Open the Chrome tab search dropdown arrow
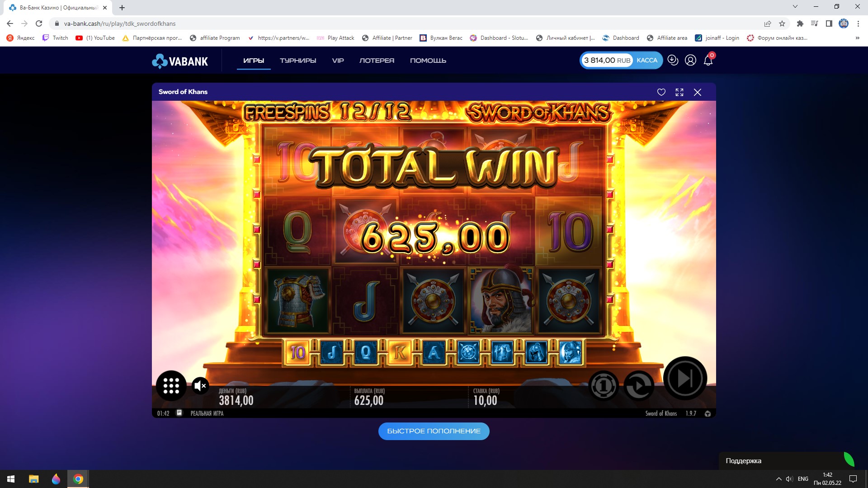 tap(795, 7)
